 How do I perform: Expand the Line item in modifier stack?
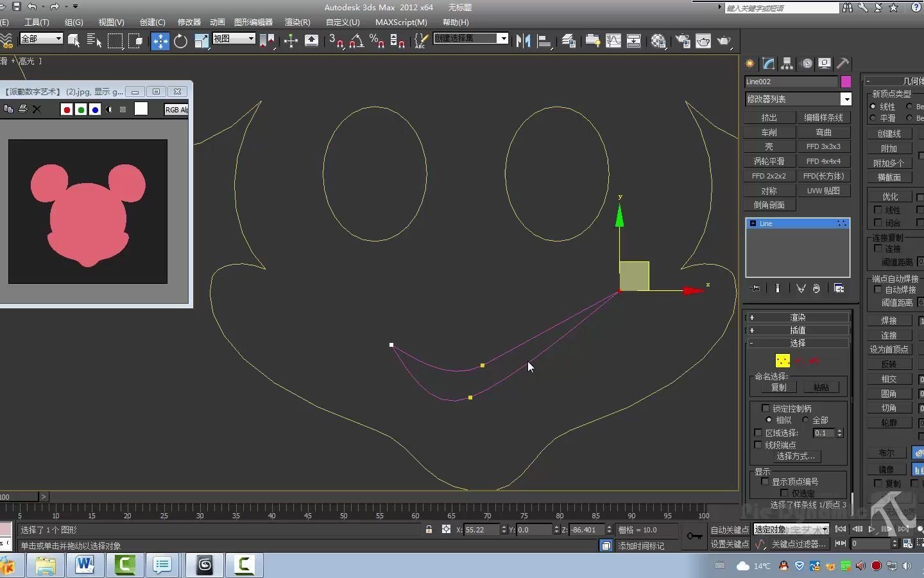pyautogui.click(x=753, y=223)
